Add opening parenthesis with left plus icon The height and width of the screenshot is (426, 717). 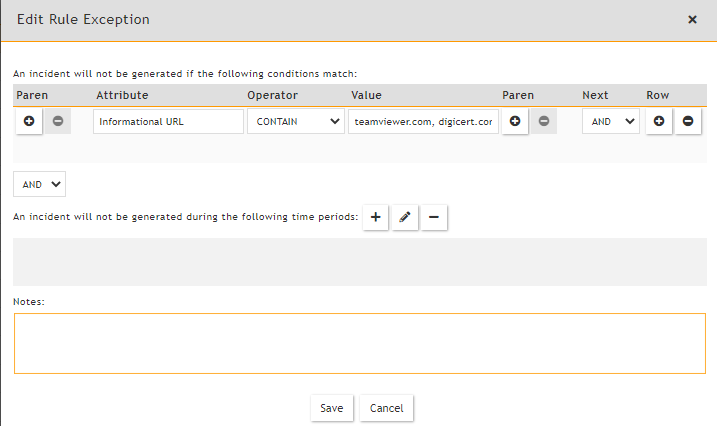coord(29,121)
